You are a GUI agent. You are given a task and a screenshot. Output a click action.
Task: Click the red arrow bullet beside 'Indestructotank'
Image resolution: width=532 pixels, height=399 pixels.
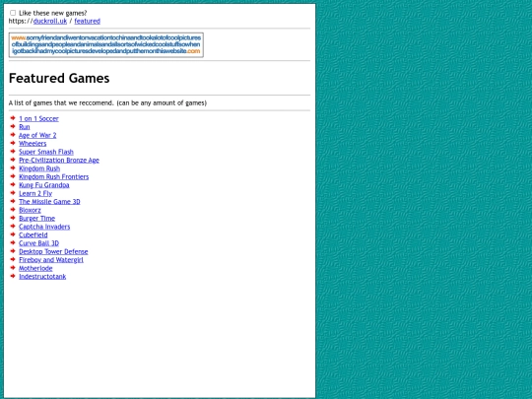point(13,276)
